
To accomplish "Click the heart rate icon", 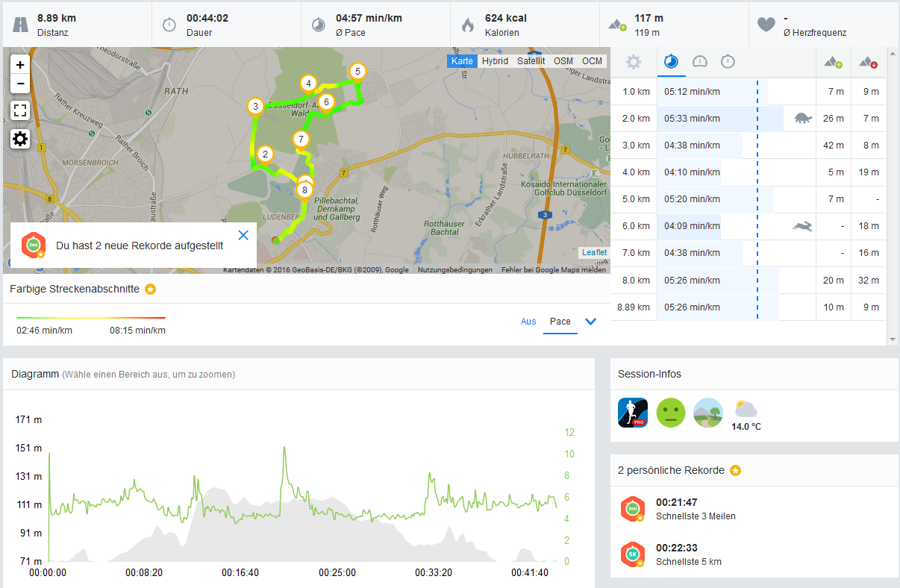I will (766, 25).
